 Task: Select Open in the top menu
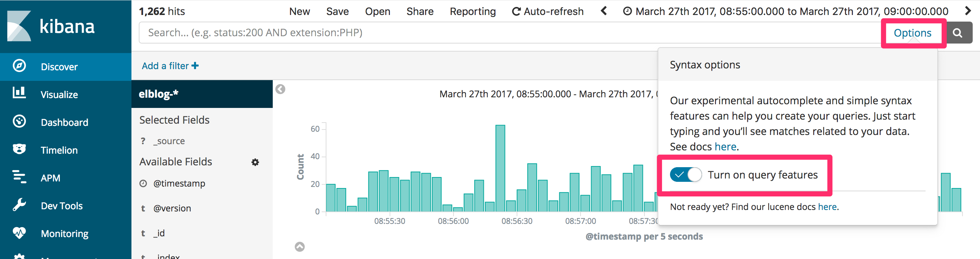[x=378, y=11]
